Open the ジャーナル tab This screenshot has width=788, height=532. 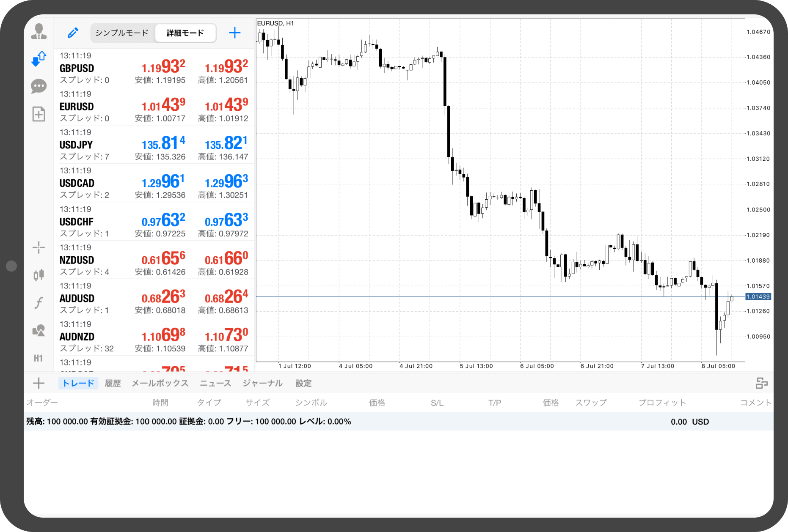pos(262,383)
